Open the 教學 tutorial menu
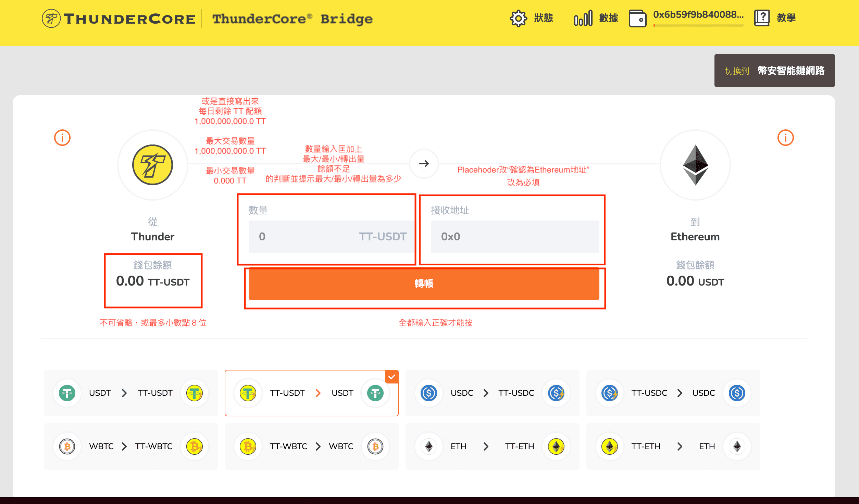The image size is (859, 504). point(786,18)
